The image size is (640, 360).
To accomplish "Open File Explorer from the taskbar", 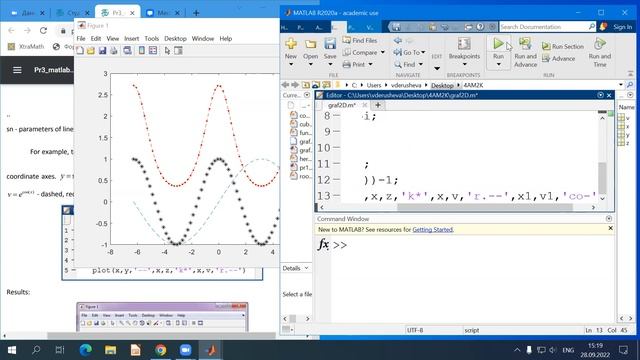I will pos(110,350).
